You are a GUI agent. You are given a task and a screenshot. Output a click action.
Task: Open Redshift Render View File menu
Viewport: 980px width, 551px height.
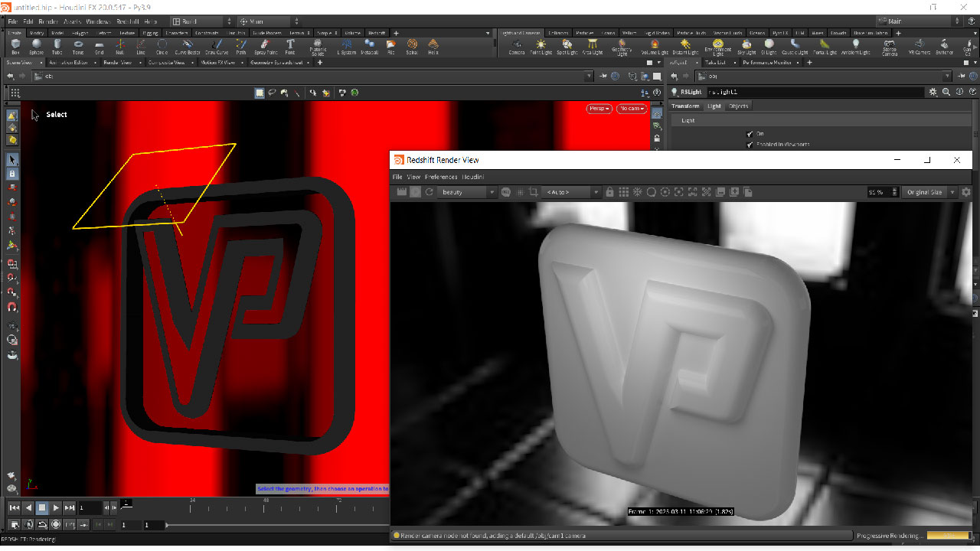pyautogui.click(x=397, y=177)
